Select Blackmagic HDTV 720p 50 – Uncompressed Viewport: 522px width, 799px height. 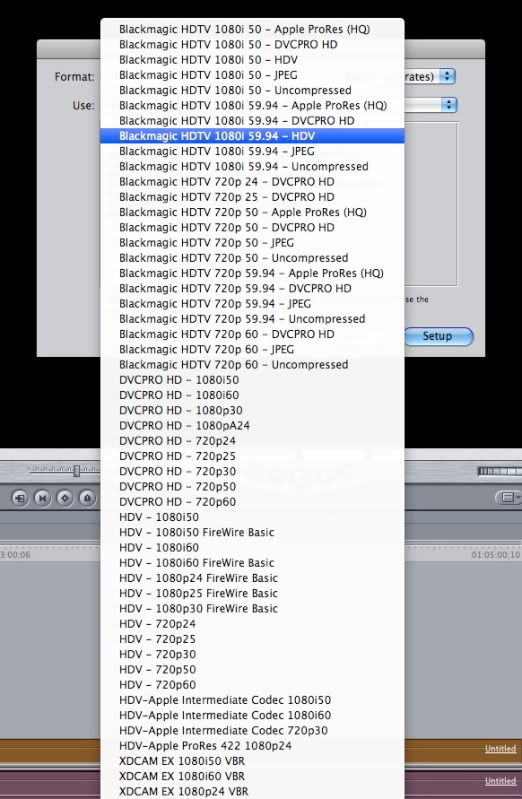252,258
